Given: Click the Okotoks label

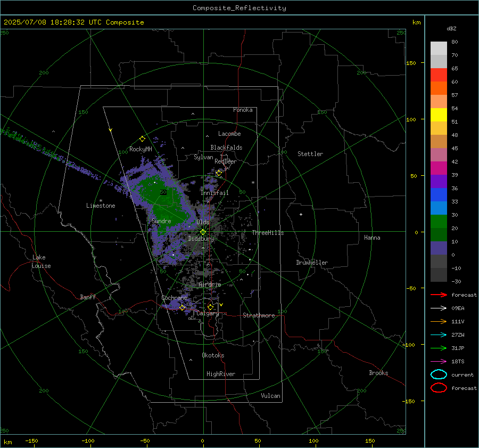Looking at the screenshot, I should coord(213,355).
